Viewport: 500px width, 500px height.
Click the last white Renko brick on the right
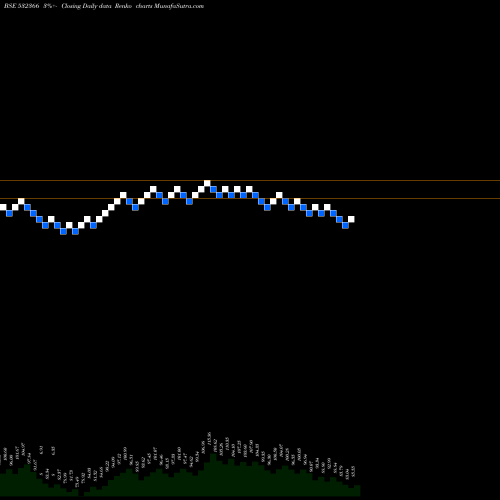[351, 219]
